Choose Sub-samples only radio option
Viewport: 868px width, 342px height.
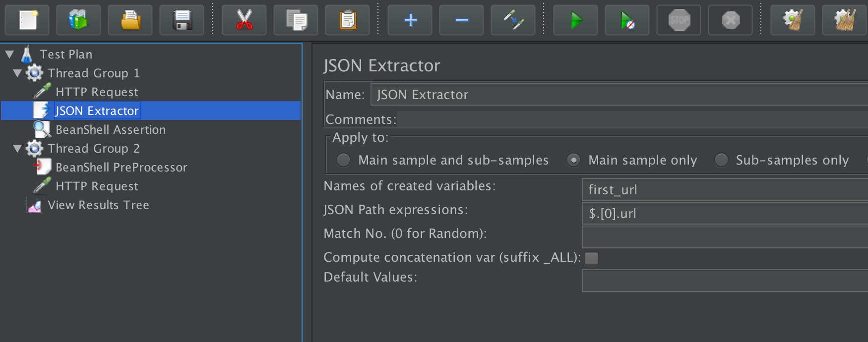pyautogui.click(x=721, y=160)
